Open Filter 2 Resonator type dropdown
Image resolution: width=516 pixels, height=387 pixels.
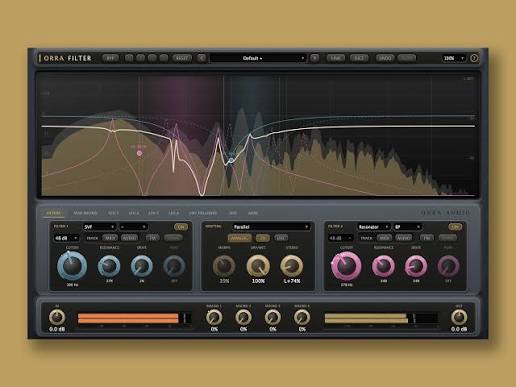pyautogui.click(x=373, y=227)
